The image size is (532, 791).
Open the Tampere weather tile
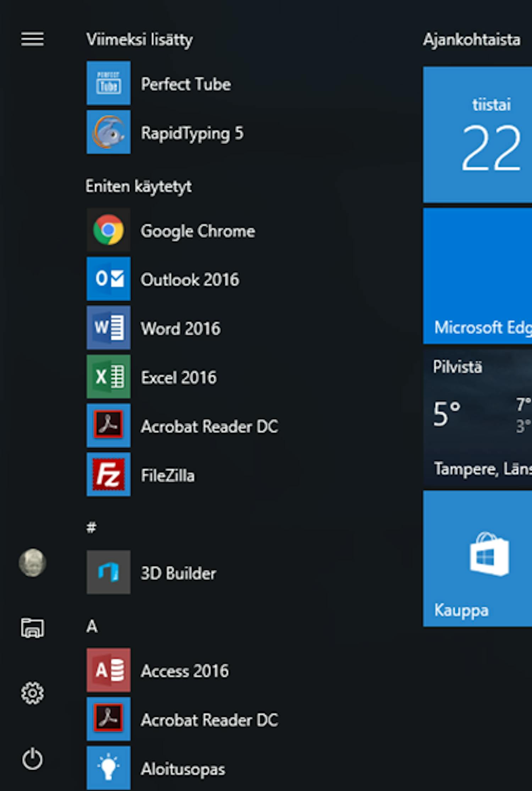(x=477, y=417)
